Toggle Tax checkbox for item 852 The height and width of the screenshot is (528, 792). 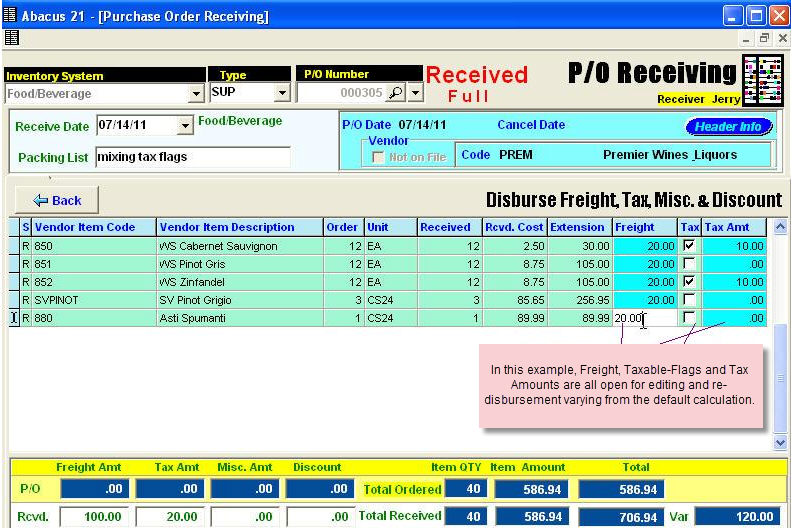688,281
